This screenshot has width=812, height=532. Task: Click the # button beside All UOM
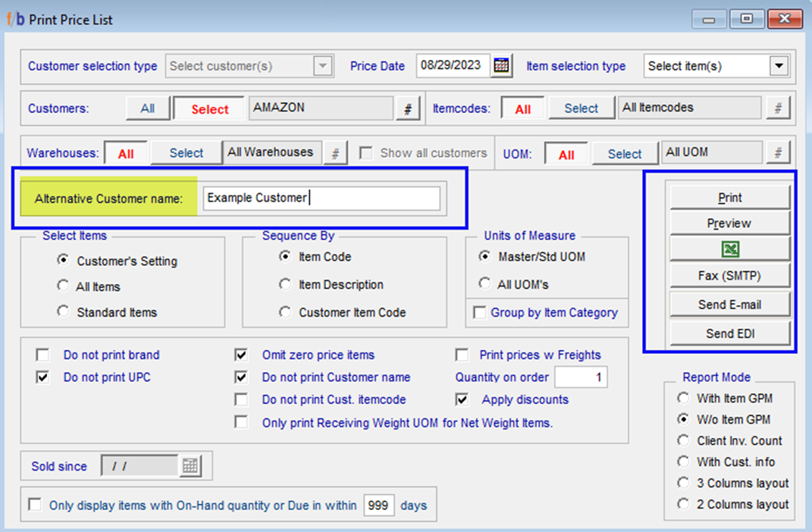tap(777, 153)
